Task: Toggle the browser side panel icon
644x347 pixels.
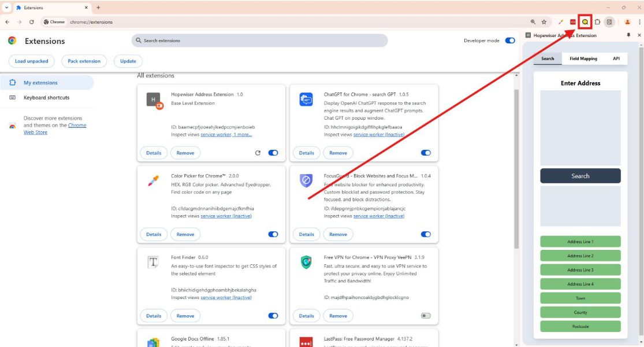Action: click(x=609, y=22)
